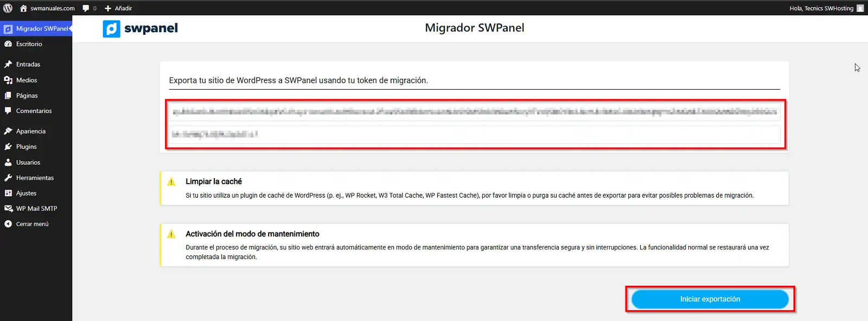Open the swmanuales.com site link
Screen dimensions: 868x321
coord(53,8)
